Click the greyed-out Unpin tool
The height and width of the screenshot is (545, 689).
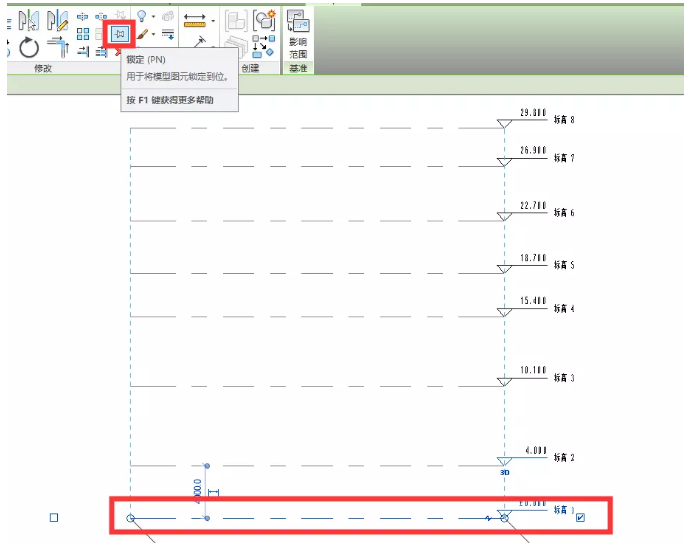point(120,15)
